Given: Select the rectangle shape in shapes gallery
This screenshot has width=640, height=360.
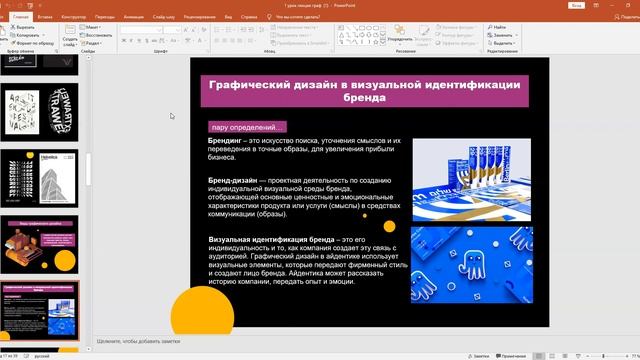Looking at the screenshot, I should (x=362, y=28).
